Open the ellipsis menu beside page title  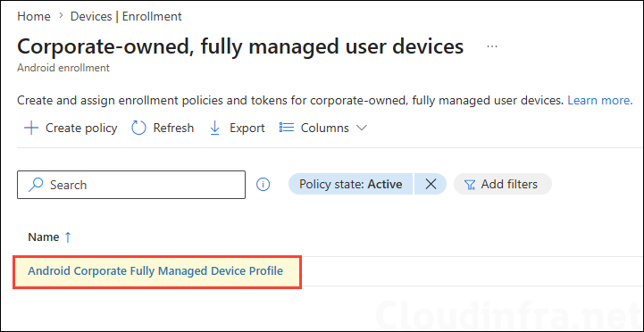point(491,46)
